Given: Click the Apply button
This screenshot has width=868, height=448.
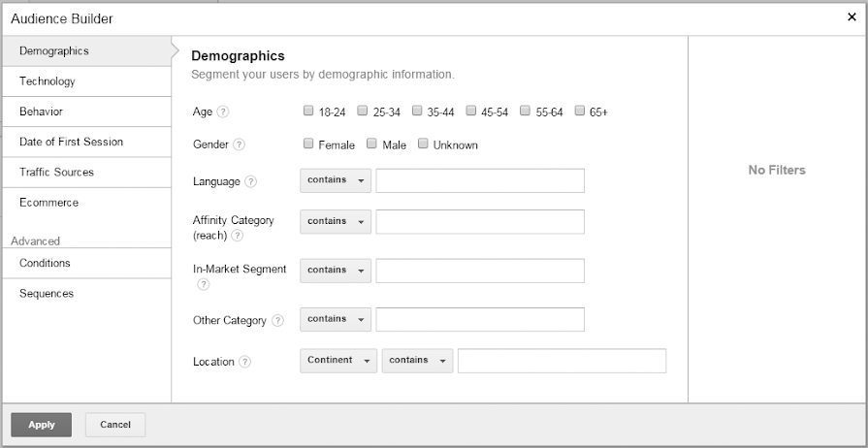Looking at the screenshot, I should [42, 425].
